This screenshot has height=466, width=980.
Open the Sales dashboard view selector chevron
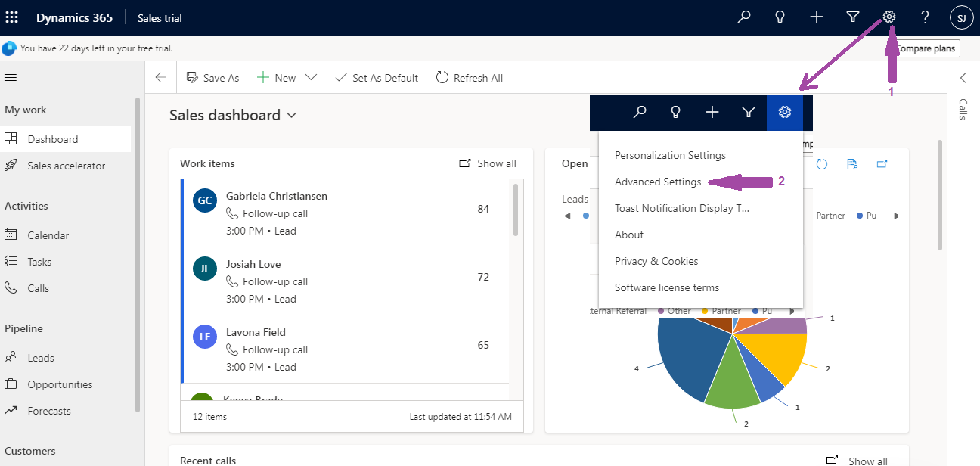[x=292, y=116]
